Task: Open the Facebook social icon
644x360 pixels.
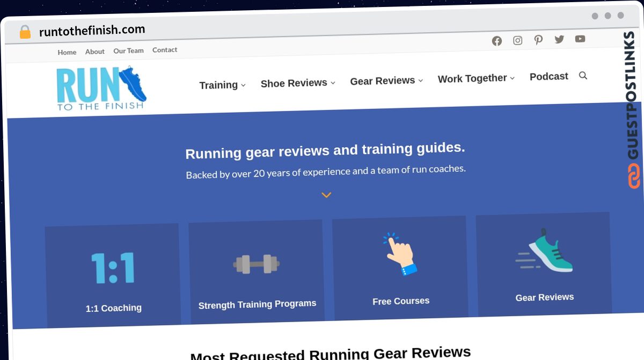Action: pos(497,41)
